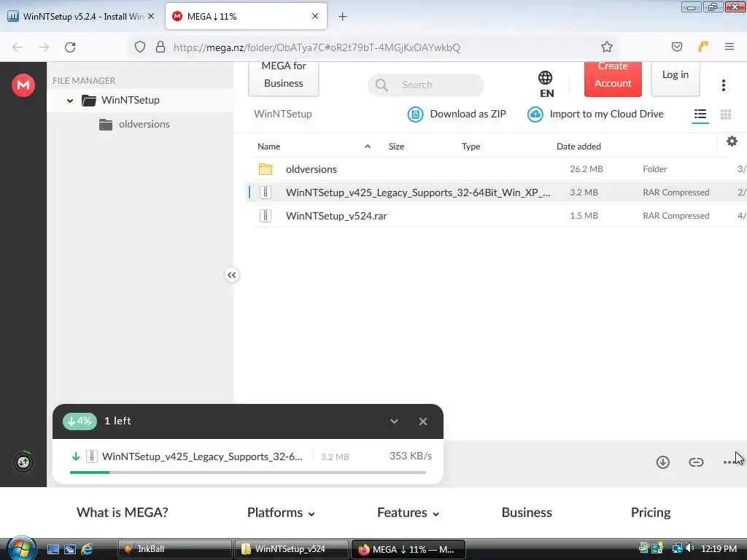Close the MEGA 11% tab
The height and width of the screenshot is (560, 747).
pos(315,16)
